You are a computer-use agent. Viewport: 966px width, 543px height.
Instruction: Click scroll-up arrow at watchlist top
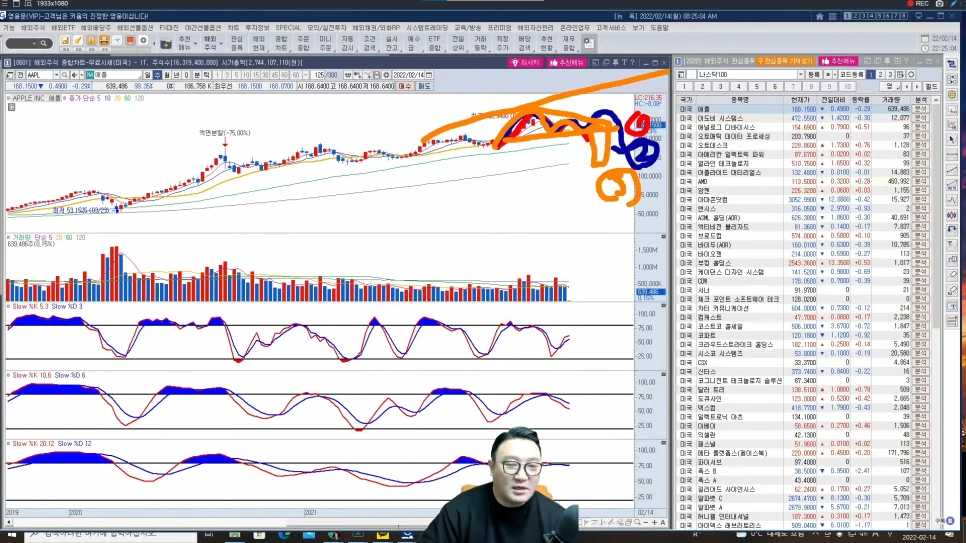936,100
